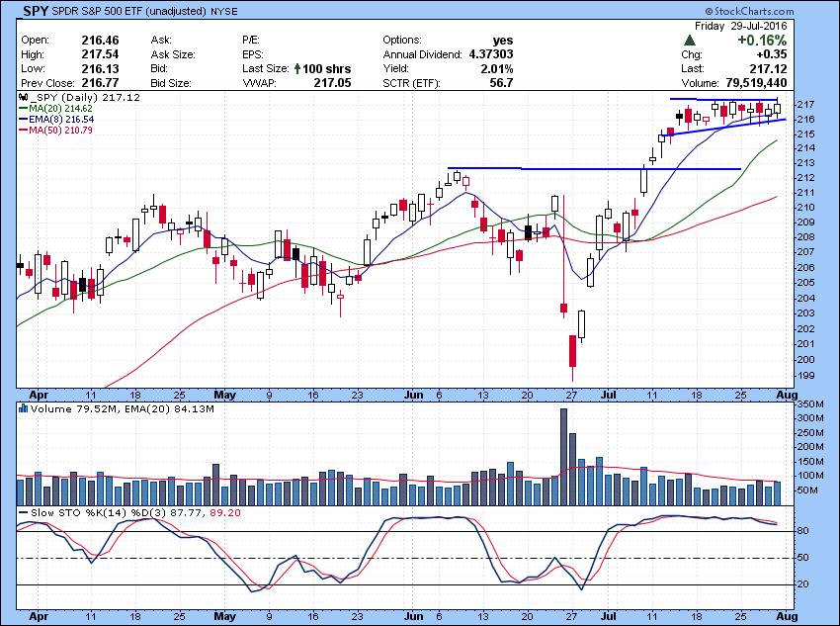Select the Yield value 2.01%
The width and height of the screenshot is (840, 626).
click(x=497, y=68)
